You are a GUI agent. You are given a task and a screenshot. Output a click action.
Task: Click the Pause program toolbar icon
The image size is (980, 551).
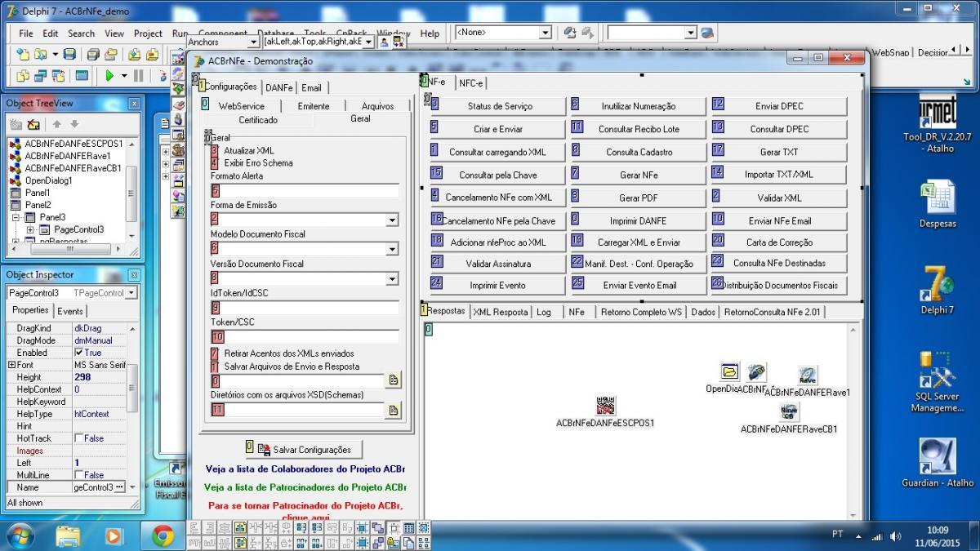pos(138,76)
